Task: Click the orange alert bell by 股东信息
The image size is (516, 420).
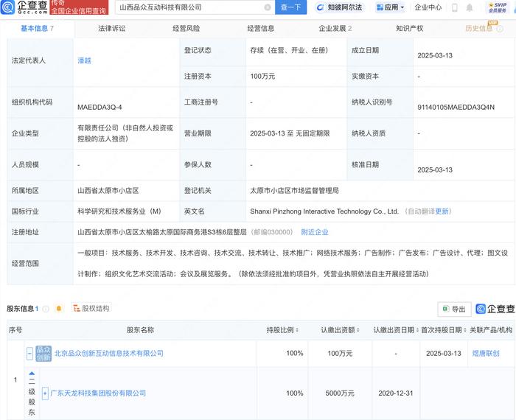Action: click(59, 309)
